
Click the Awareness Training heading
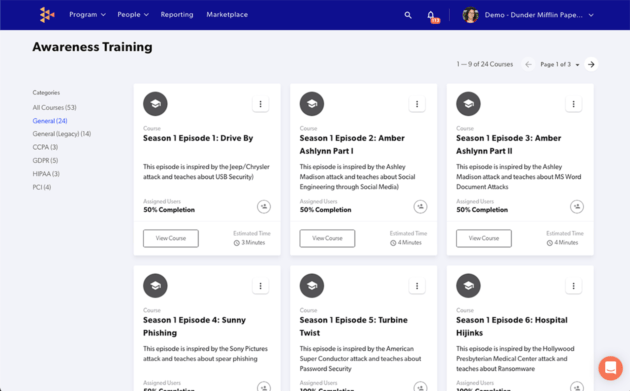[x=92, y=47]
